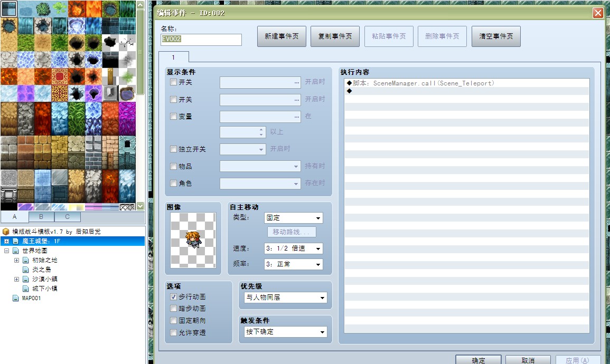This screenshot has height=364, width=610.
Task: Click the map icon beside 城下小镇
Action: pos(26,289)
